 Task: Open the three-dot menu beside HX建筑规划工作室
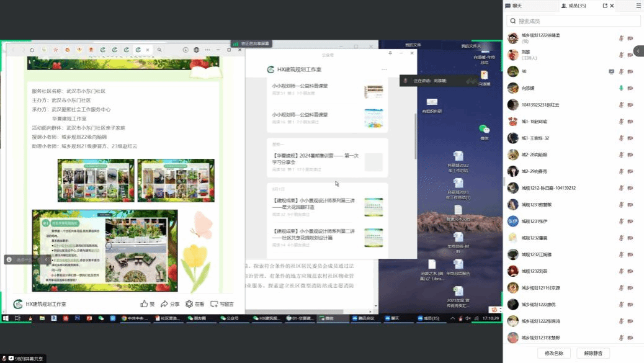(384, 69)
